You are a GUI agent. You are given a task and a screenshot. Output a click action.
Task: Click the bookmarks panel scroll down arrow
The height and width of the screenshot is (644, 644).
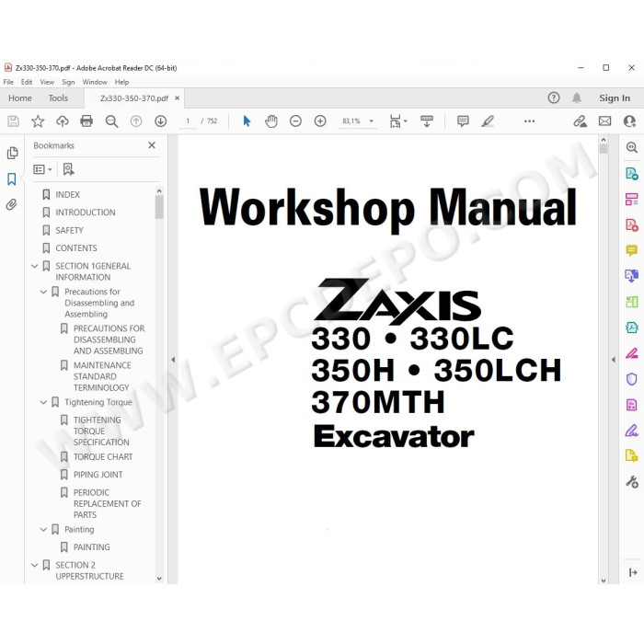click(x=159, y=579)
